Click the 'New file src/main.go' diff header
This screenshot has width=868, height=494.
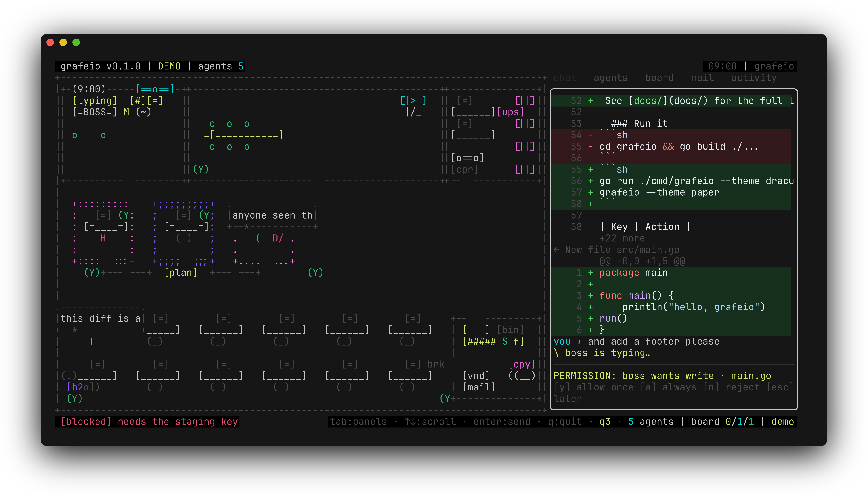click(622, 250)
